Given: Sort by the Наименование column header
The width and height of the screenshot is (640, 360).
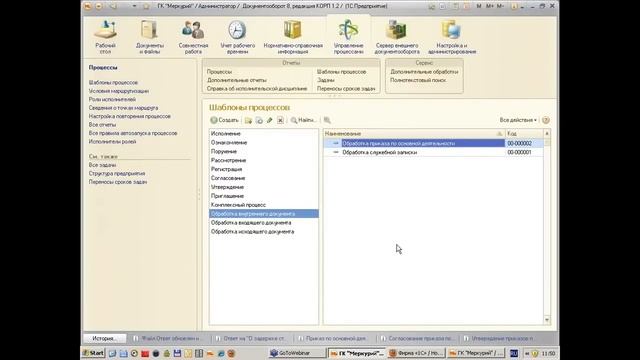Looking at the screenshot, I should [x=414, y=133].
